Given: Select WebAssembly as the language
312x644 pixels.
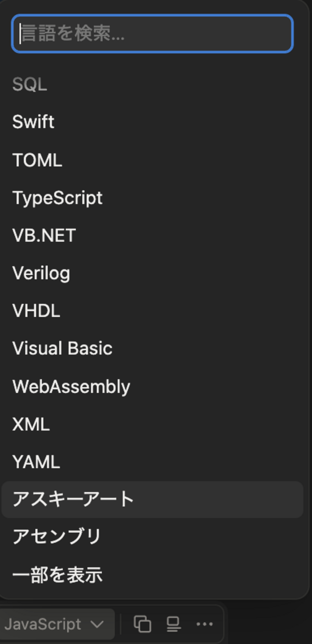Looking at the screenshot, I should point(71,386).
